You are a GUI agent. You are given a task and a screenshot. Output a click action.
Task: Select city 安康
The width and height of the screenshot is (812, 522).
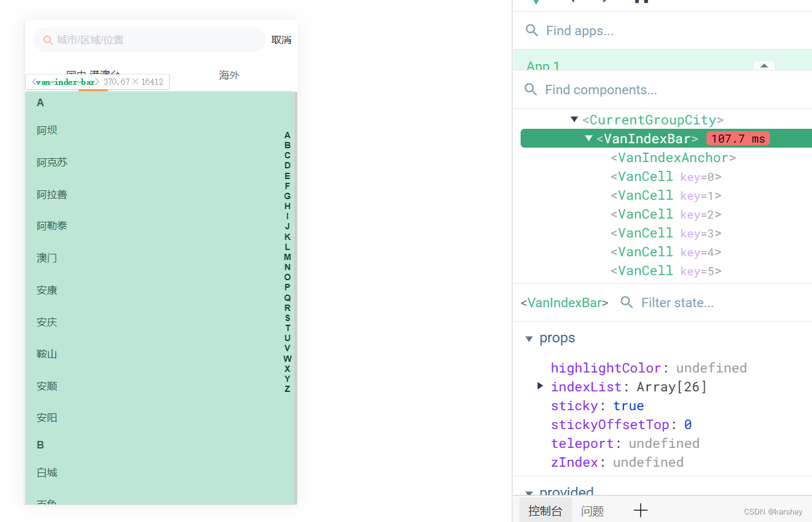[47, 290]
